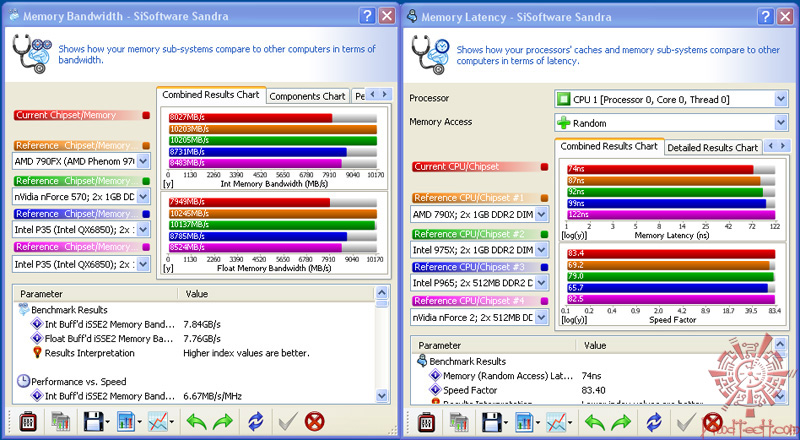Screen dimensions: 800x440
Task: Open AMD 790X reference CPU dropdown
Action: coord(541,214)
